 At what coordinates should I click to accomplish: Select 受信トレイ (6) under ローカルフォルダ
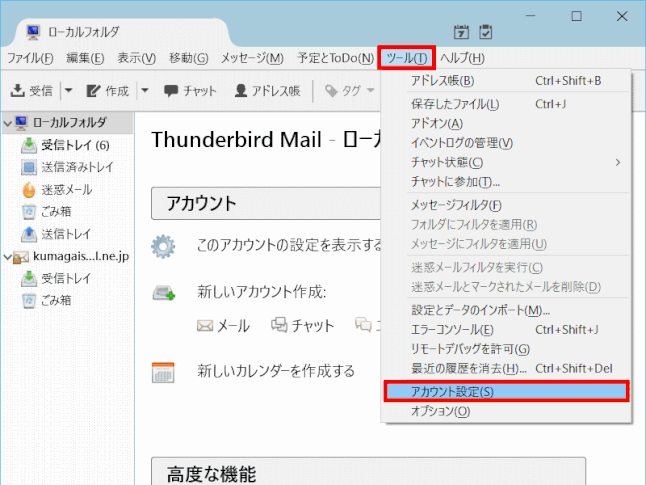pyautogui.click(x=65, y=145)
